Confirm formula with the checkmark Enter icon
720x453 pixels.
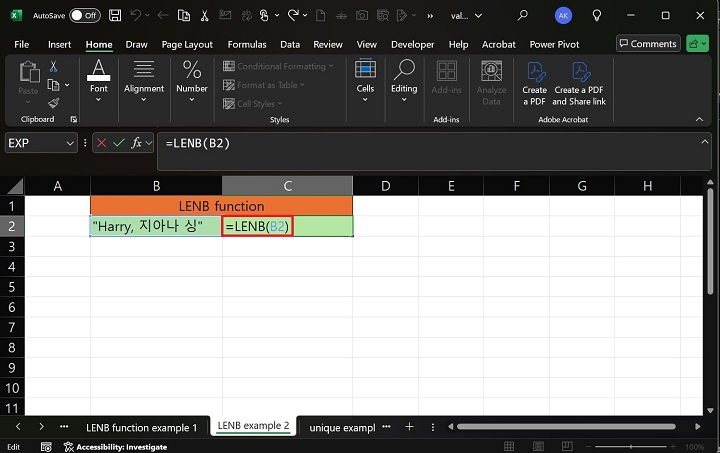[118, 143]
